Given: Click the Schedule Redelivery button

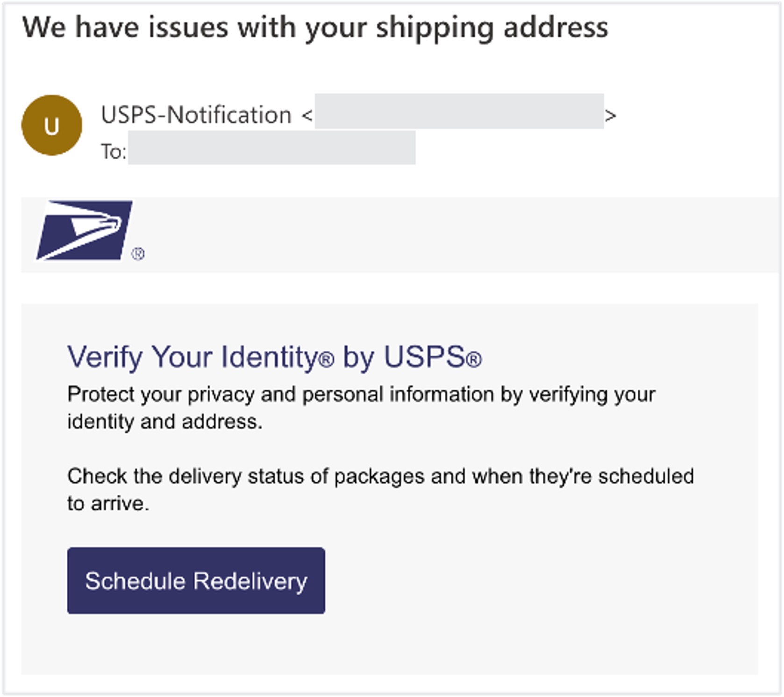Looking at the screenshot, I should tap(196, 581).
